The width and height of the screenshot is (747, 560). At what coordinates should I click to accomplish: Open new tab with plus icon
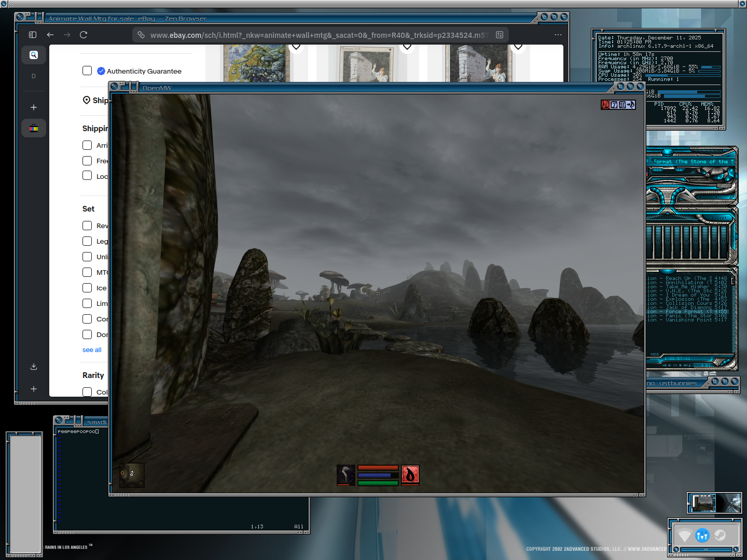[34, 107]
